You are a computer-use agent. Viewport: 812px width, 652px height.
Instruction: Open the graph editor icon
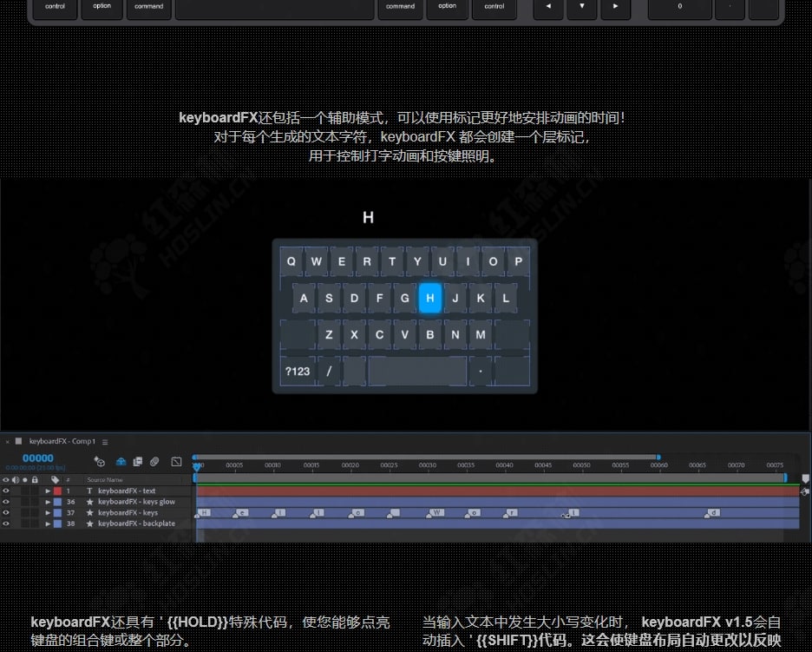tap(176, 461)
